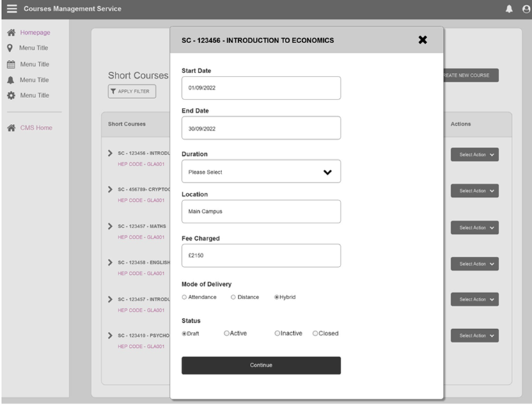The width and height of the screenshot is (532, 405).
Task: Select Distance mode of delivery
Action: (x=233, y=297)
